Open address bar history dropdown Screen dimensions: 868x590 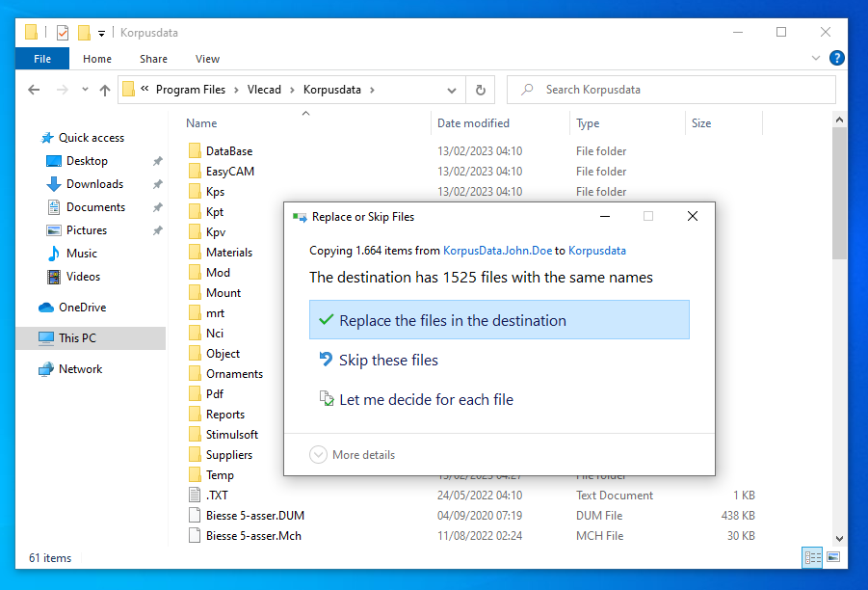tap(452, 91)
